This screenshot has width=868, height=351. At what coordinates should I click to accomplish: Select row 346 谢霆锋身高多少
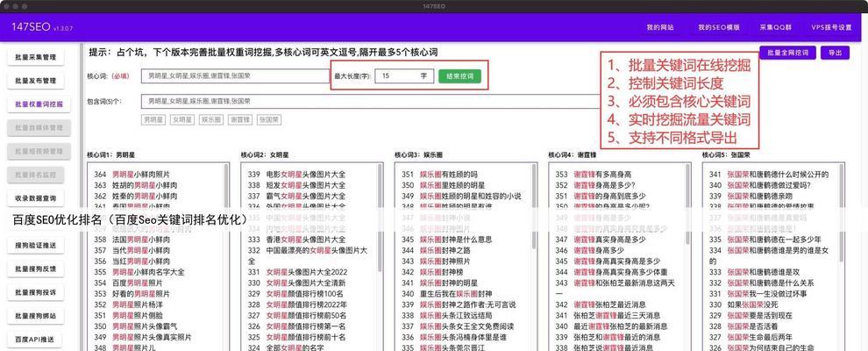[x=589, y=250]
